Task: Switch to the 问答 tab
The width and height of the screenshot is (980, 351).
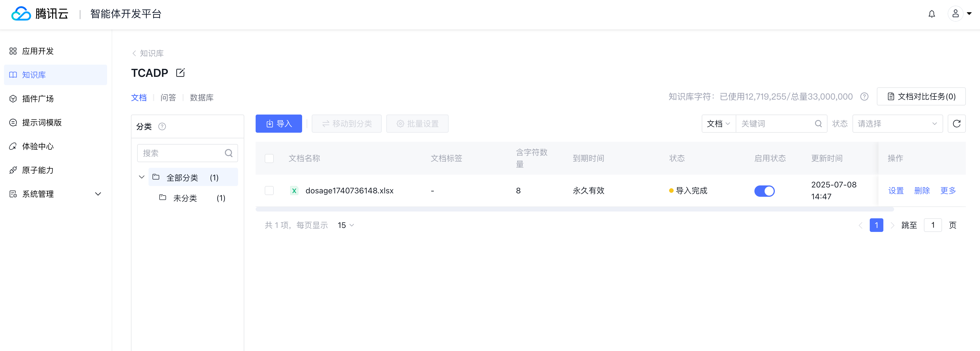Action: click(168, 98)
